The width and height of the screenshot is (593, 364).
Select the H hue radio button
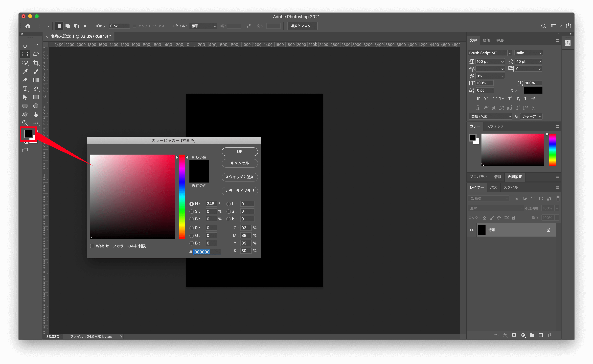[192, 204]
